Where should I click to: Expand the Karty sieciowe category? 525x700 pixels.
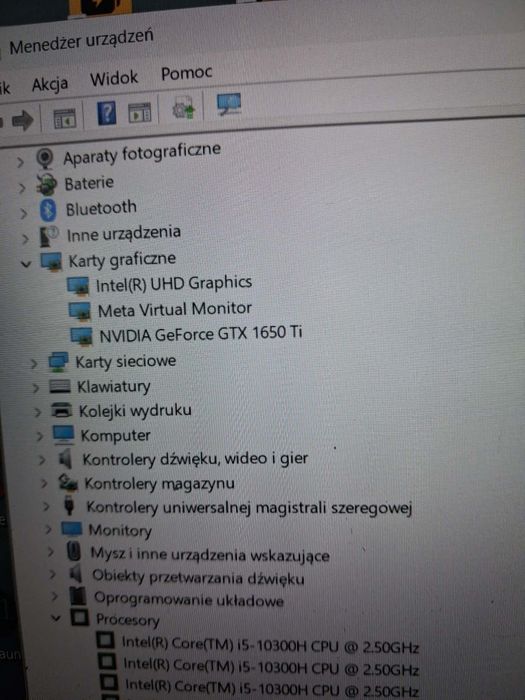point(34,364)
